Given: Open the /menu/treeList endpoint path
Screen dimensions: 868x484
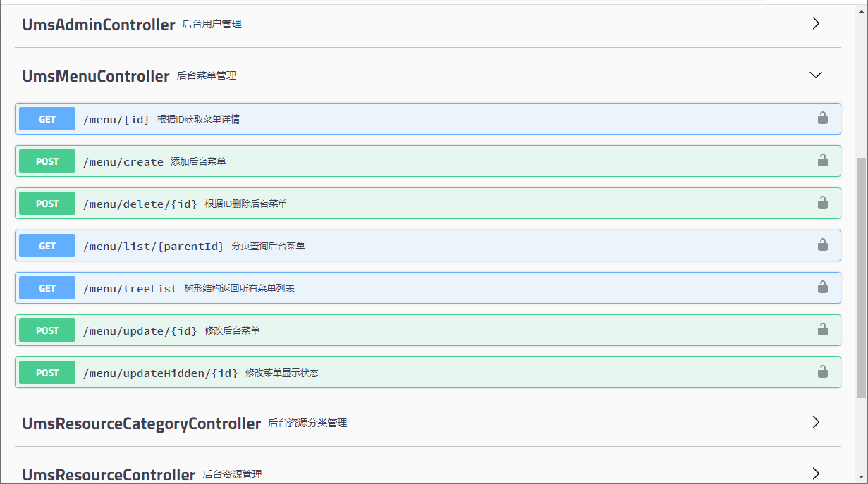Looking at the screenshot, I should (130, 289).
